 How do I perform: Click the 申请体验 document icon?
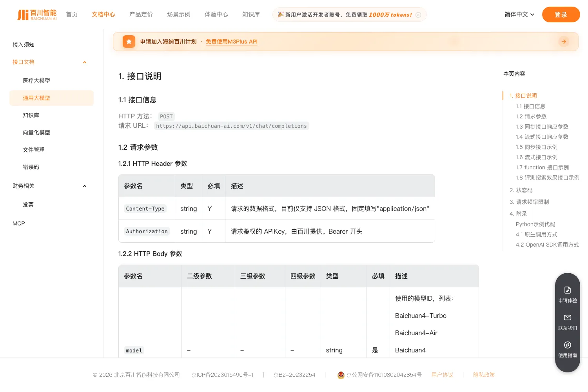click(568, 290)
